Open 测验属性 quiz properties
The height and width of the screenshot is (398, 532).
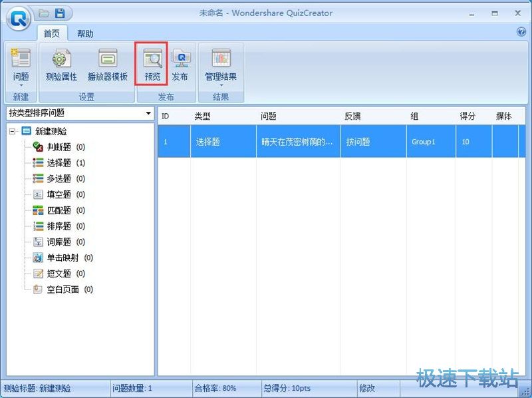[x=61, y=65]
